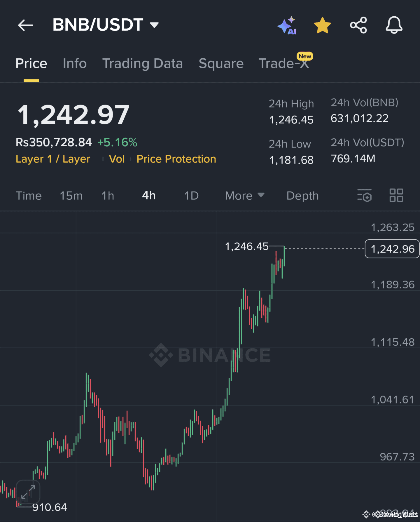Tap the 1,263.25 price axis label

(x=393, y=227)
